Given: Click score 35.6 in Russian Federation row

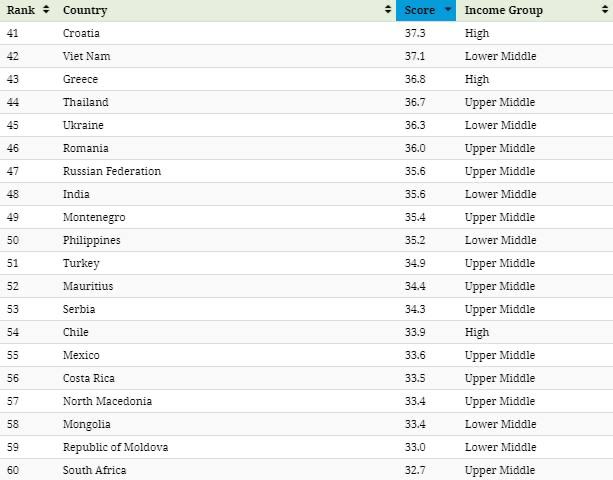Looking at the screenshot, I should pos(415,171).
